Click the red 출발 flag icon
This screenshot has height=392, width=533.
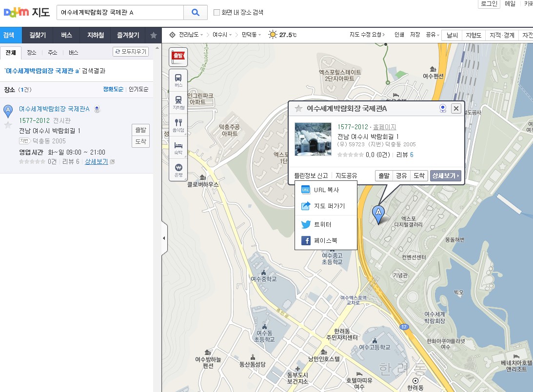[178, 57]
